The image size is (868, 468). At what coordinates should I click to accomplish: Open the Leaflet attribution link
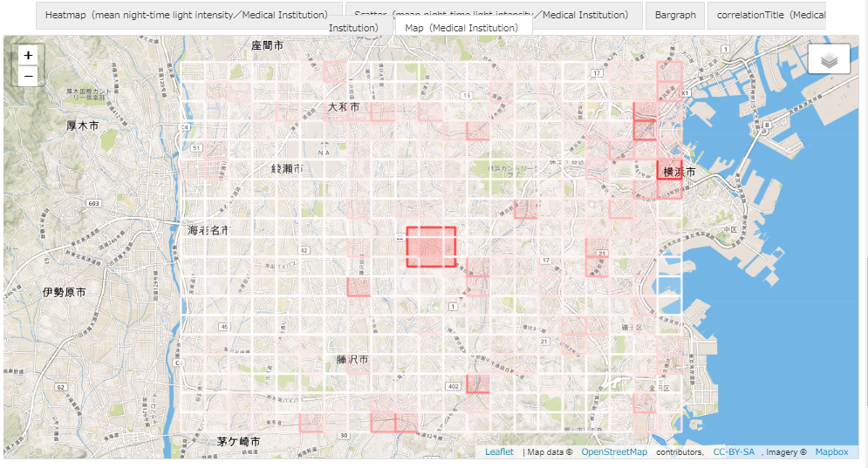[x=499, y=451]
